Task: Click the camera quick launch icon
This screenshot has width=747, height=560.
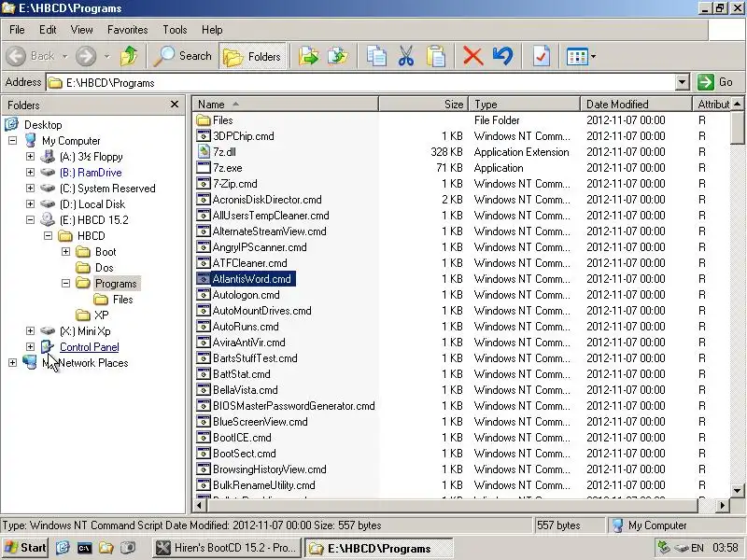Action: (x=128, y=548)
